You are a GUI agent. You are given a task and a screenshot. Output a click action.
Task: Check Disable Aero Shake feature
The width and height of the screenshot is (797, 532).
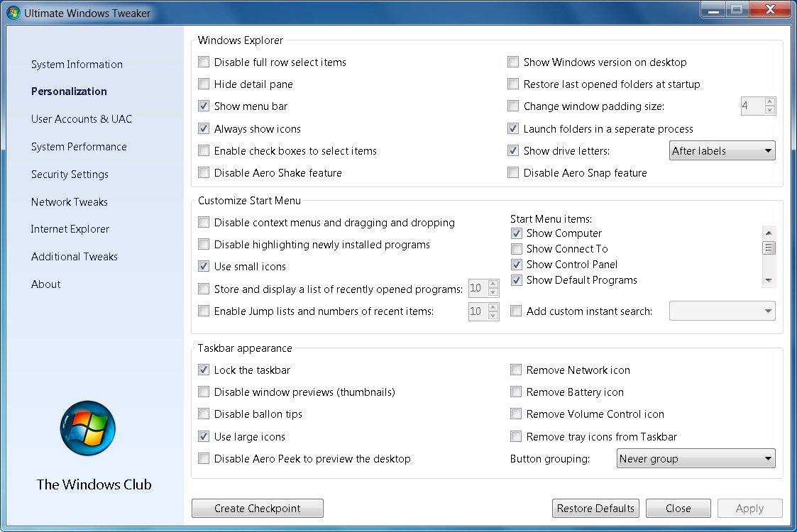pos(203,173)
